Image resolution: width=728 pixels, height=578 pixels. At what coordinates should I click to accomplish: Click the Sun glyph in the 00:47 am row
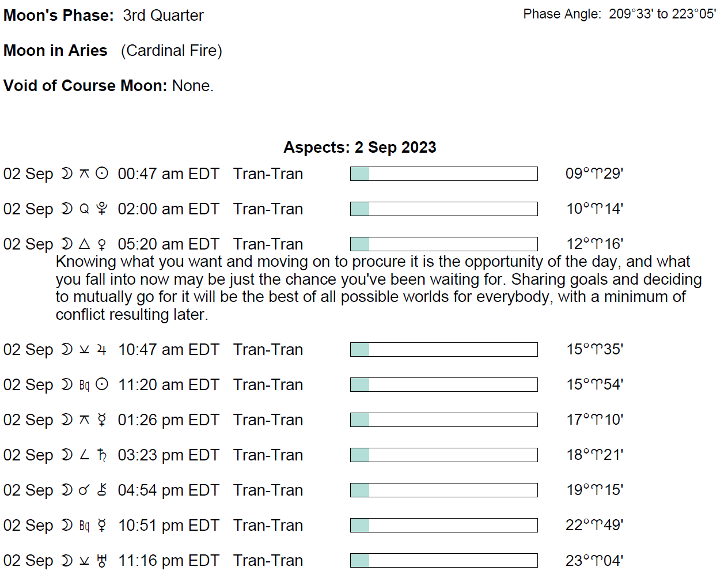pyautogui.click(x=102, y=173)
